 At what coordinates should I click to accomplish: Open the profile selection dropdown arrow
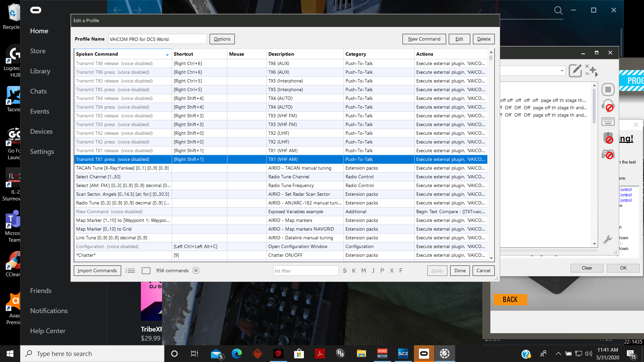pyautogui.click(x=562, y=71)
